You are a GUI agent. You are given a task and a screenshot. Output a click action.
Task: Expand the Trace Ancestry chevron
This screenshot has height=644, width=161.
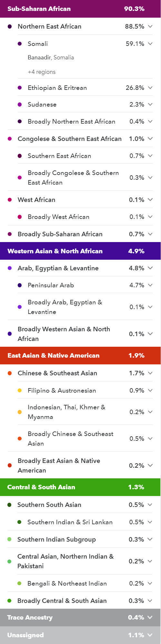click(150, 617)
